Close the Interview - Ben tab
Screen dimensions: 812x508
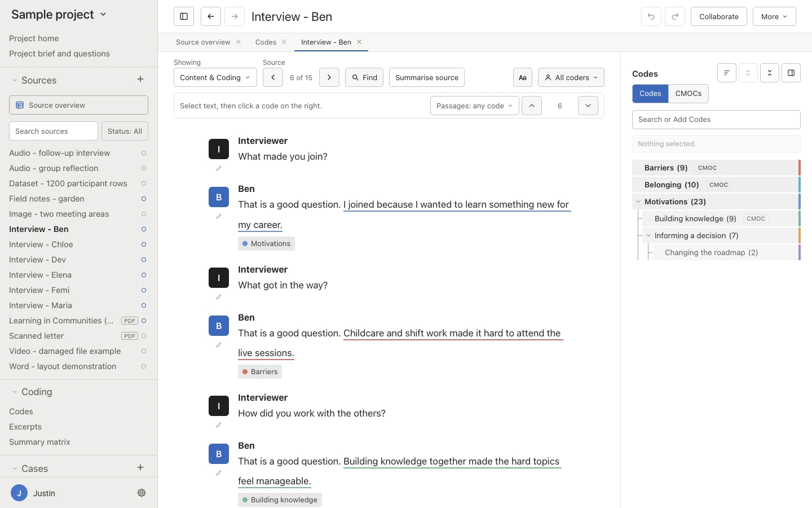(x=359, y=42)
